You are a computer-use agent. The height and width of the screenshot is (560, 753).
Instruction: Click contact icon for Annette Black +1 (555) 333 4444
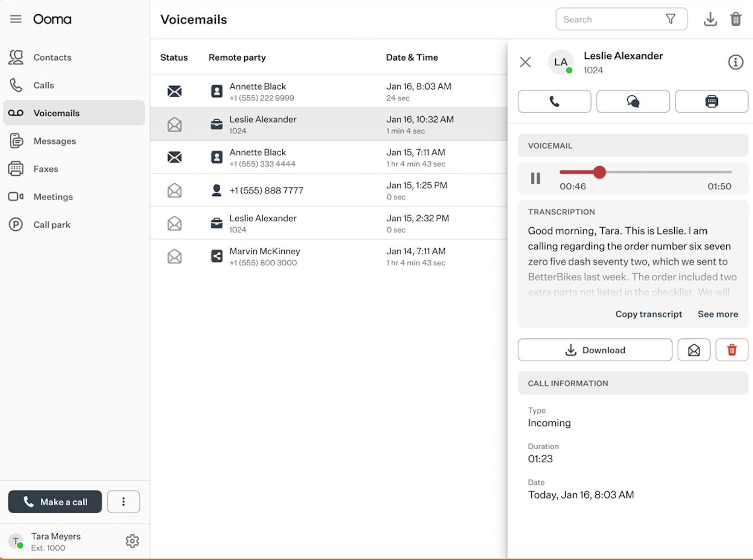216,157
